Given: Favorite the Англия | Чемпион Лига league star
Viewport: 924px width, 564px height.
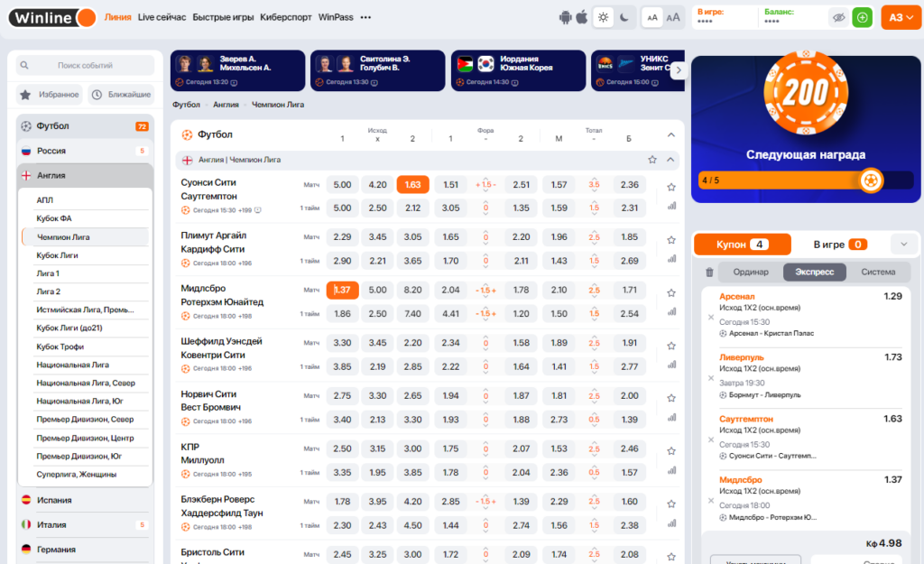Looking at the screenshot, I should click(x=652, y=160).
